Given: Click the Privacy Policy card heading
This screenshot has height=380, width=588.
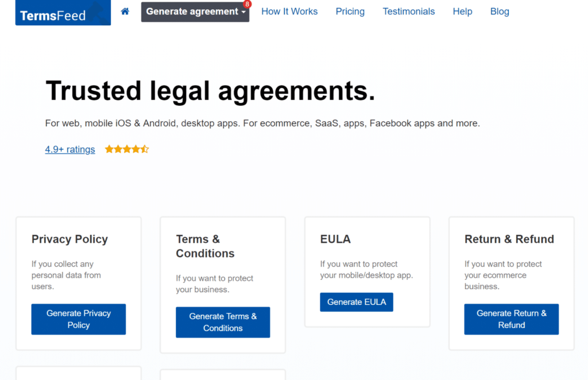Looking at the screenshot, I should 69,239.
